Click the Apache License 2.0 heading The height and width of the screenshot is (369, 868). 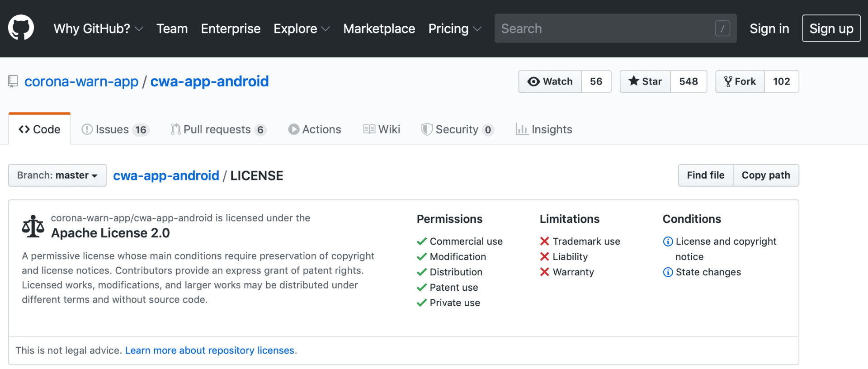tap(110, 233)
